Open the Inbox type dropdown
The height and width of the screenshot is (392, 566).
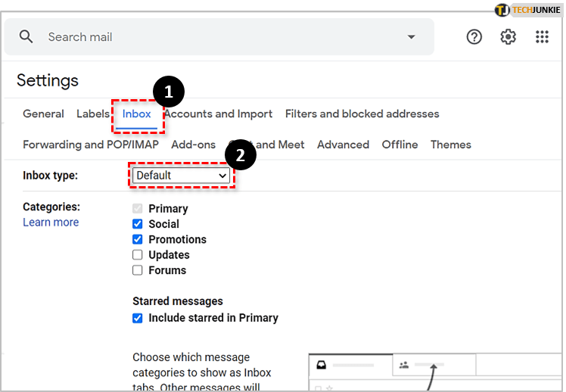(x=182, y=176)
